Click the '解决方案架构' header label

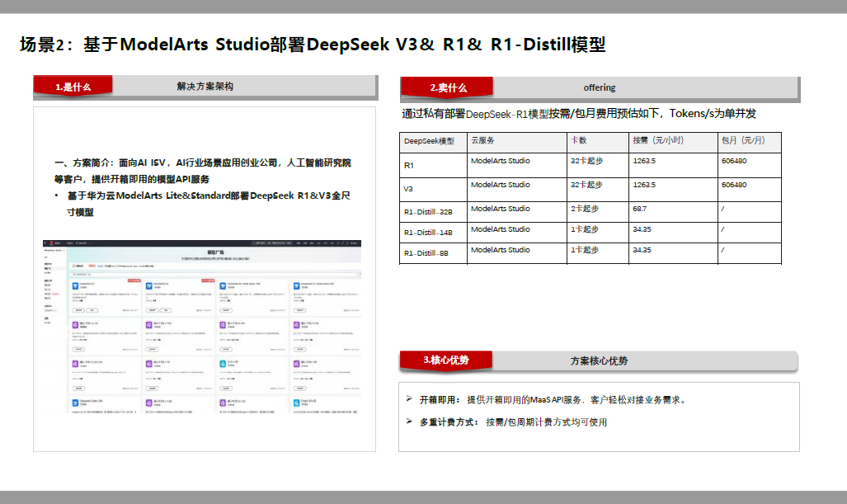[205, 87]
